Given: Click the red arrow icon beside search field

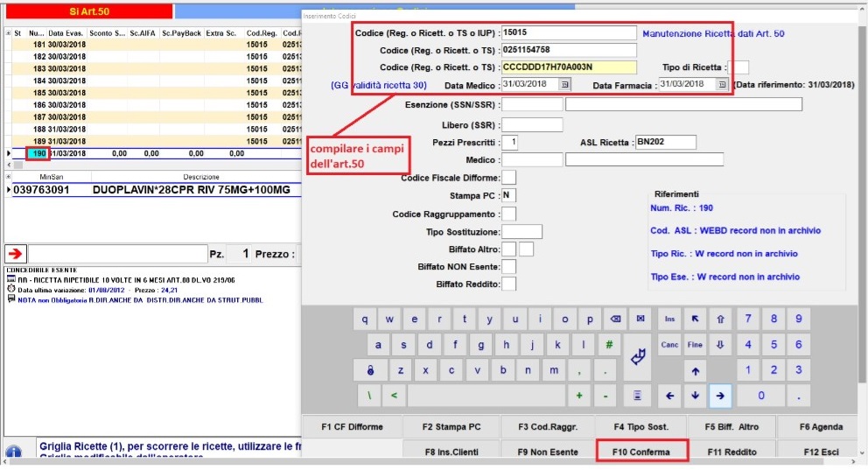Looking at the screenshot, I should click(x=17, y=254).
